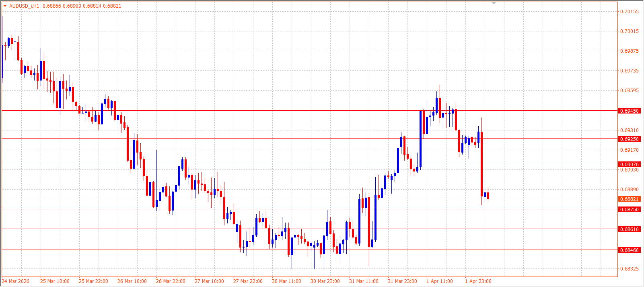Click the 0.68890 price scale value
The image size is (644, 287).
(629, 190)
